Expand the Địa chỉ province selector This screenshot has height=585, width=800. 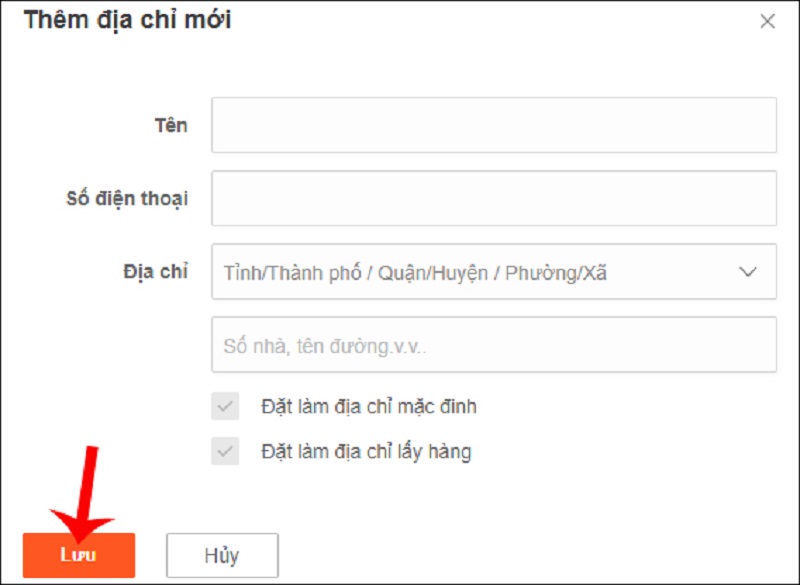(494, 271)
